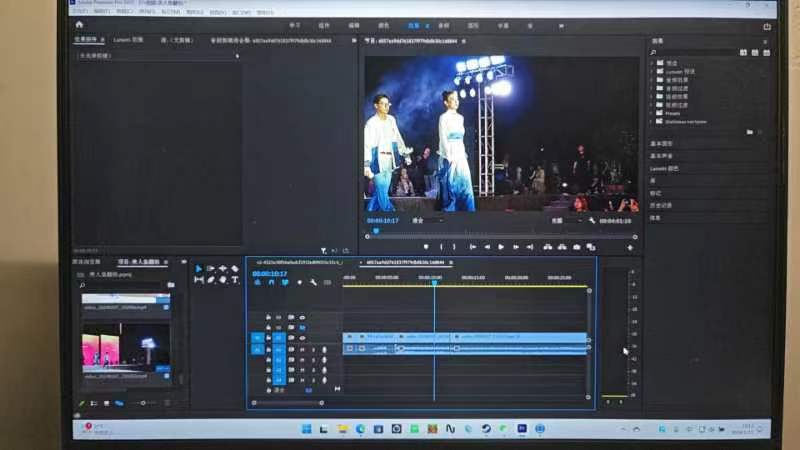Open the timeline display settings wrench

pyautogui.click(x=313, y=283)
